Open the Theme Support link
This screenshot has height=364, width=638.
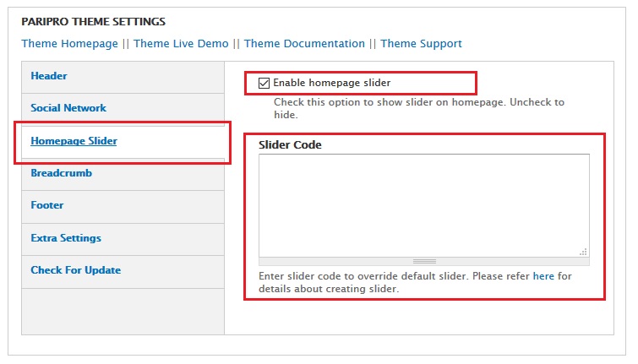pos(421,44)
